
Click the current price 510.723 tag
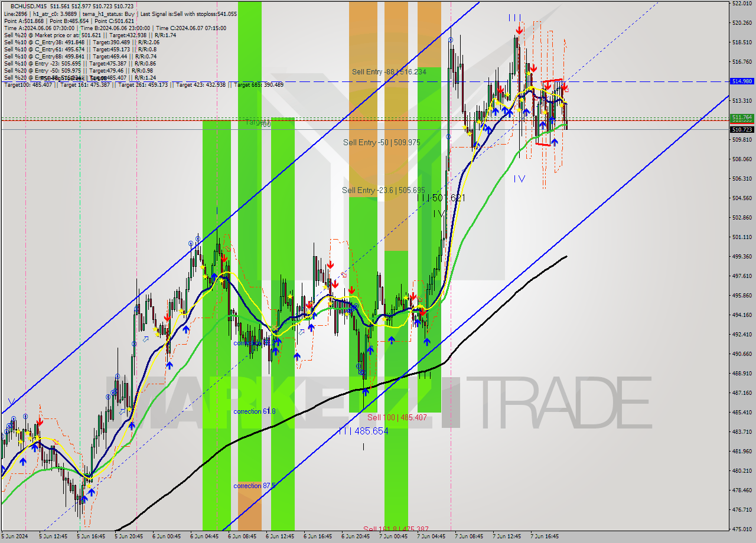tap(742, 129)
